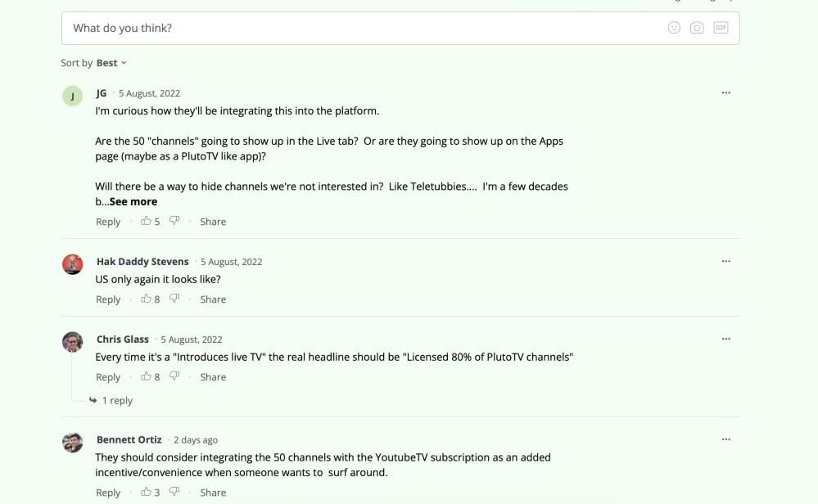Open more options on JG's comment
Screen dimensions: 818x504
click(x=725, y=93)
